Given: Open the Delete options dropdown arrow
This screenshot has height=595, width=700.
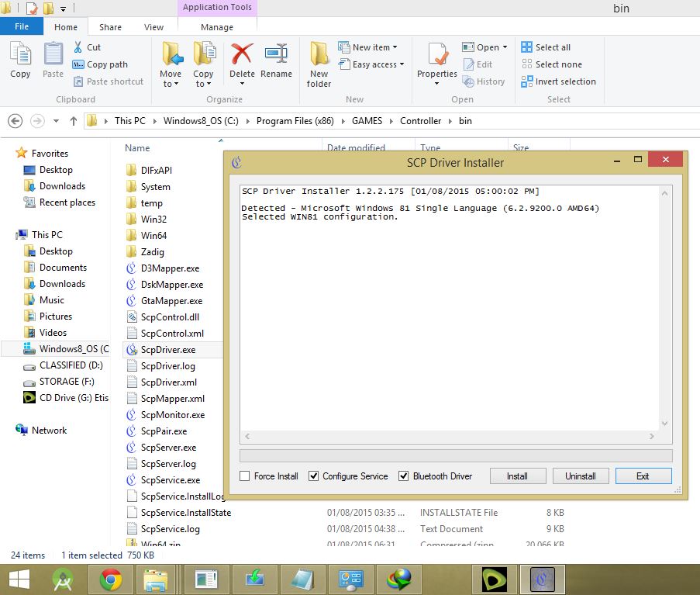Looking at the screenshot, I should pos(242,84).
